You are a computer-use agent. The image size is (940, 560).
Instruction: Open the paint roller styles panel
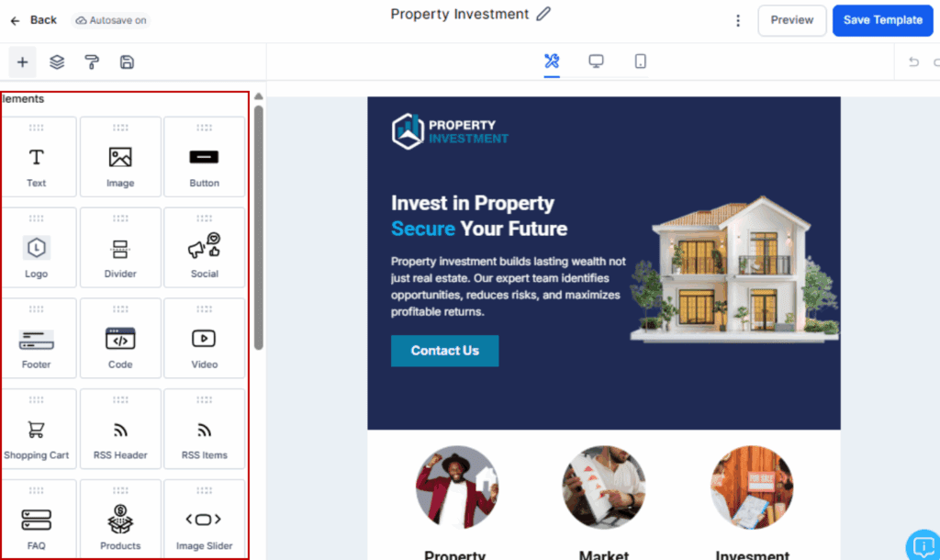coord(92,62)
